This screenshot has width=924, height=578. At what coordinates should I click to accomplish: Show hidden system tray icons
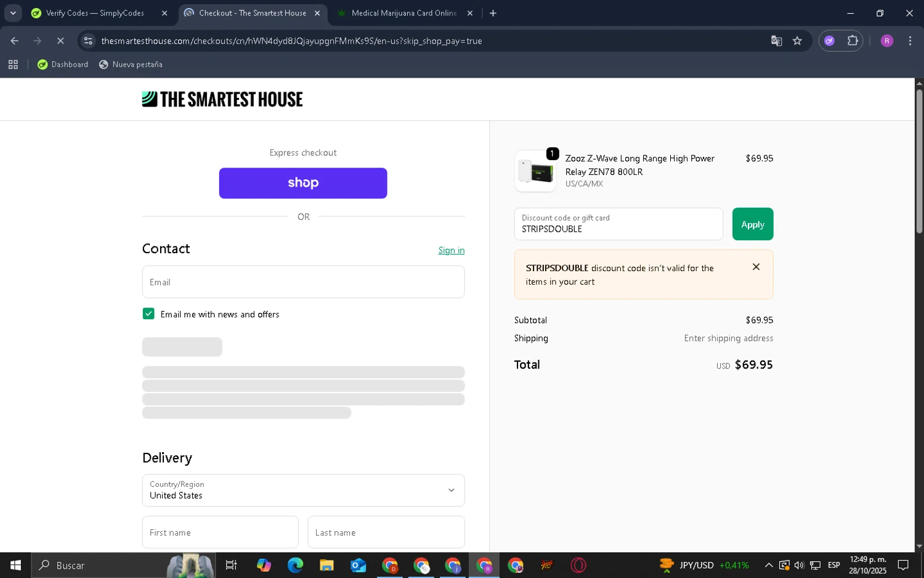pyautogui.click(x=769, y=565)
